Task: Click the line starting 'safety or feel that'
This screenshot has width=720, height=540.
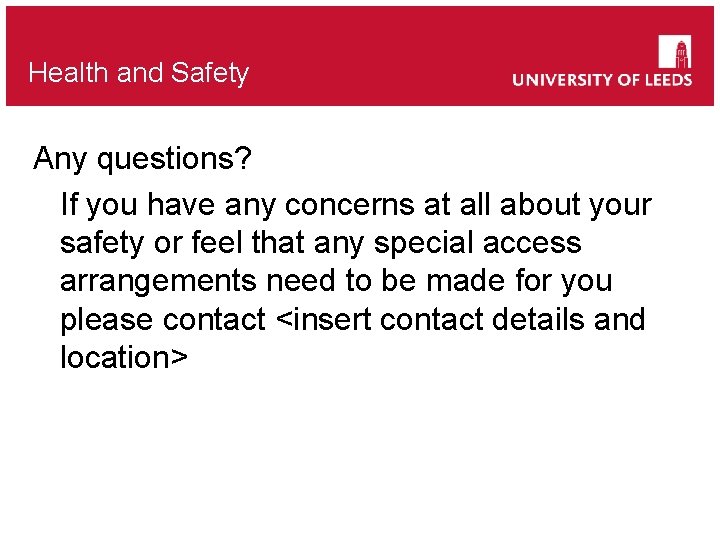Action: 320,243
